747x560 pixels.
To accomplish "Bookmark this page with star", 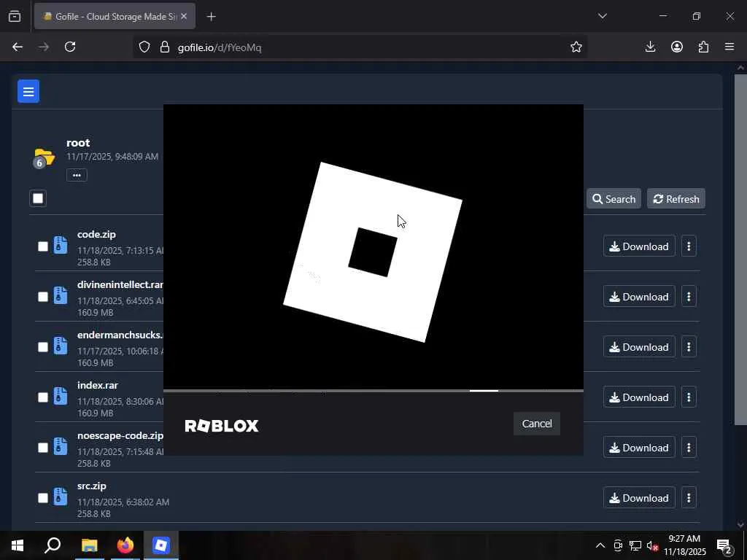I will pos(576,47).
